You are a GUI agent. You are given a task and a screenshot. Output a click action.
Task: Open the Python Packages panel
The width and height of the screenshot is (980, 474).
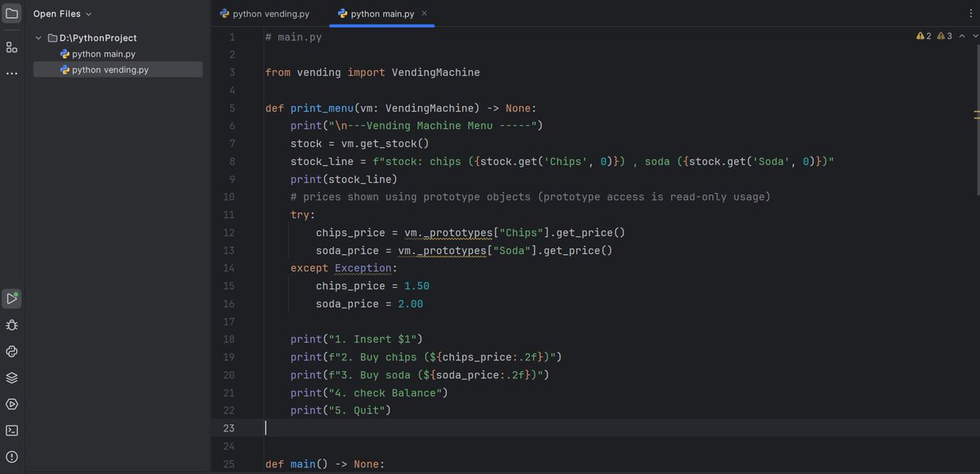(x=11, y=351)
